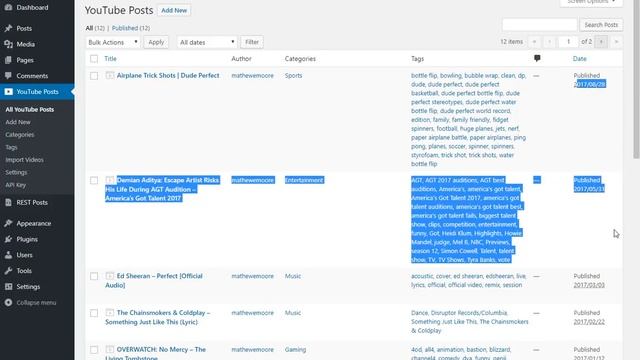Click the 'ed sheeran' tag link
This screenshot has width=640, height=360.
(468, 276)
